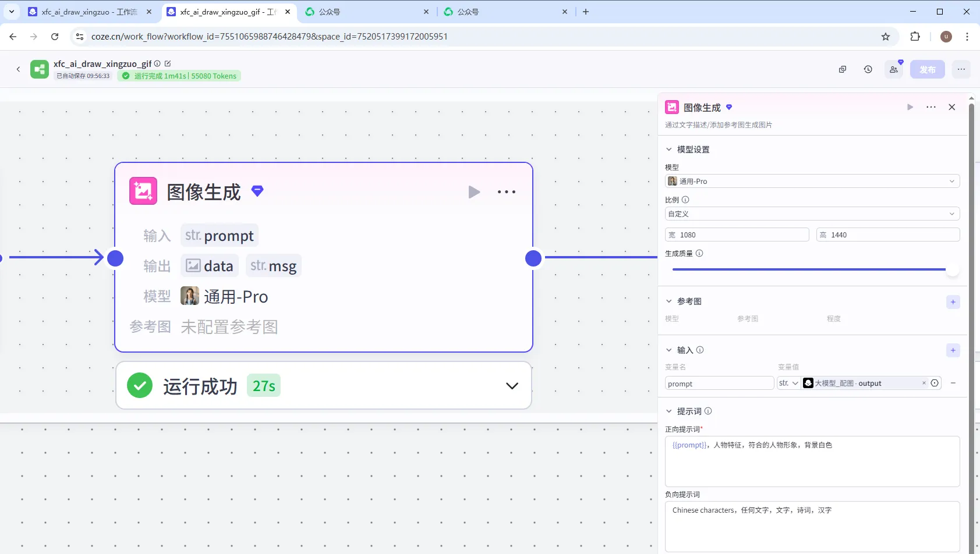Go back using the workflow header back chevron
980x554 pixels.
click(x=18, y=69)
